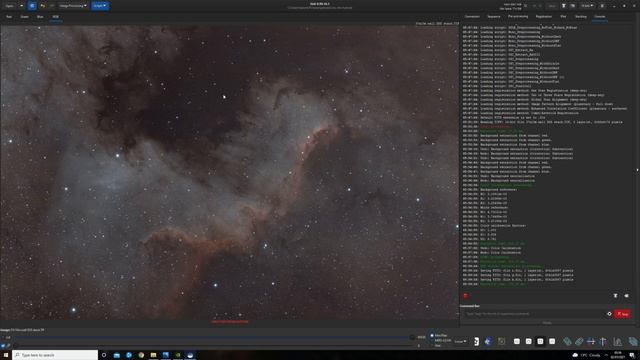Screen dimensions: 640x360
Task: Expand the recent files arrow beside Open
Action: point(22,6)
